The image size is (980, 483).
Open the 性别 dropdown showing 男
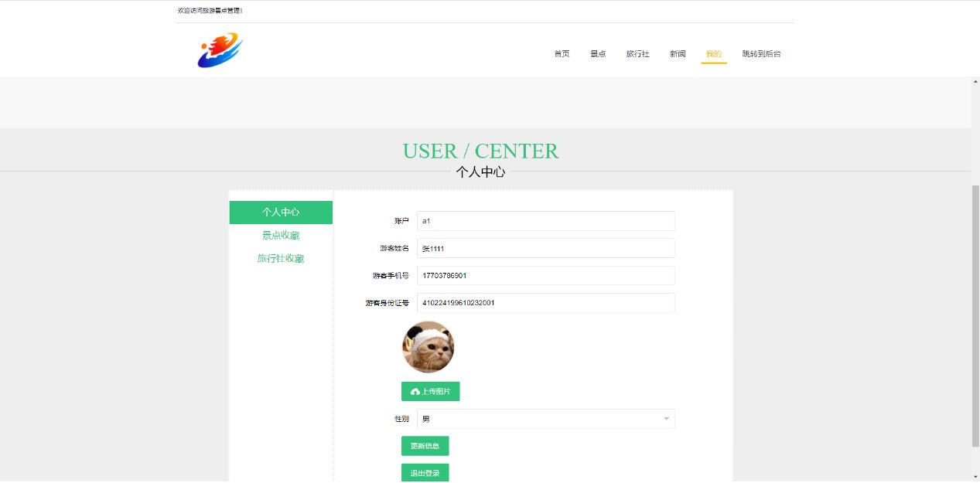coord(546,419)
